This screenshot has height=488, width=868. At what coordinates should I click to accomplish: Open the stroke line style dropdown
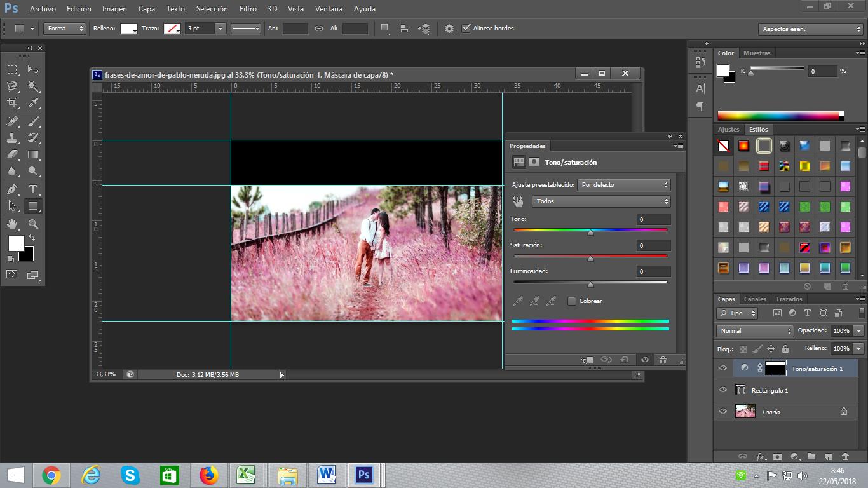245,29
